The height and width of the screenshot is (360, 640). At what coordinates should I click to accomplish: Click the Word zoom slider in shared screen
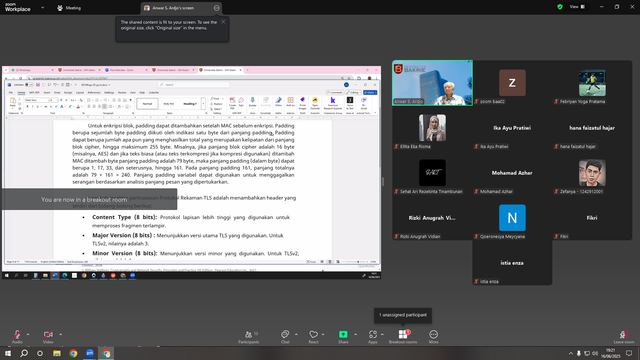point(357,262)
